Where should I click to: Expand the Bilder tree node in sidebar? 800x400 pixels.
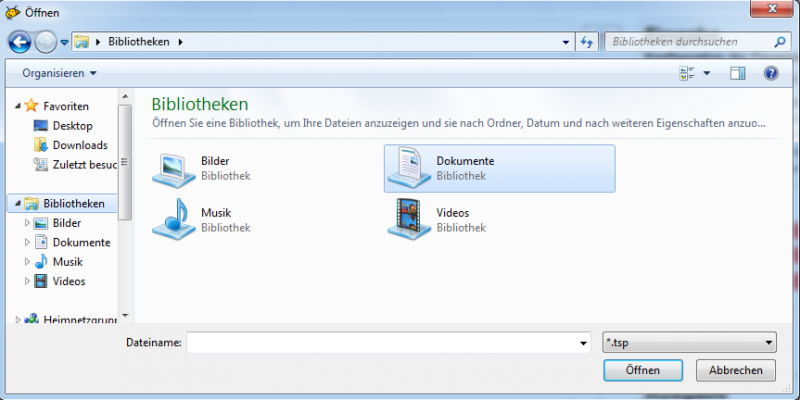pos(28,223)
